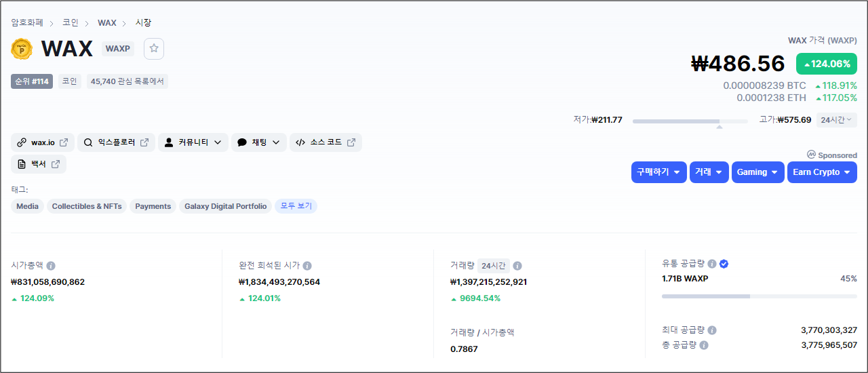Click the verified checkmark badge near 유통 공급량

(724, 264)
